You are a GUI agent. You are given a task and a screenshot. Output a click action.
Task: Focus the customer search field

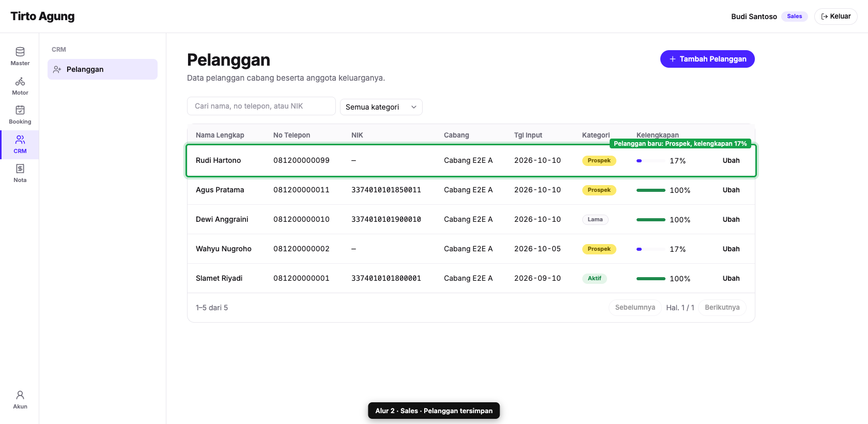[261, 106]
